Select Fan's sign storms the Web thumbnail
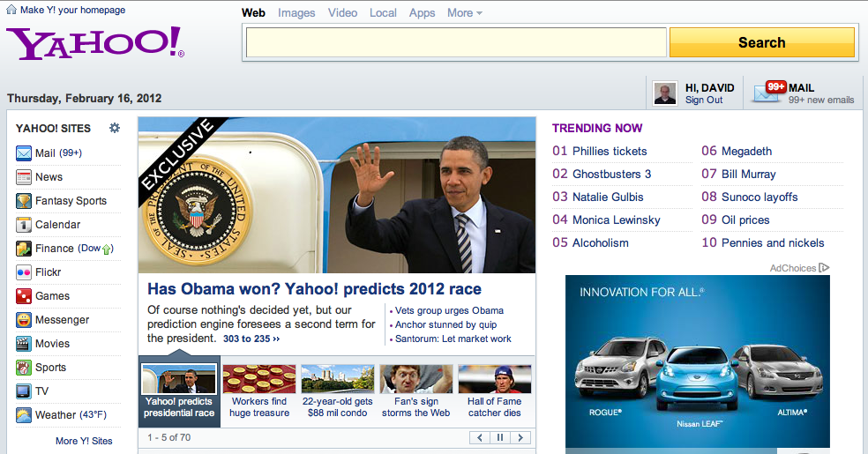The width and height of the screenshot is (868, 454). coord(415,391)
